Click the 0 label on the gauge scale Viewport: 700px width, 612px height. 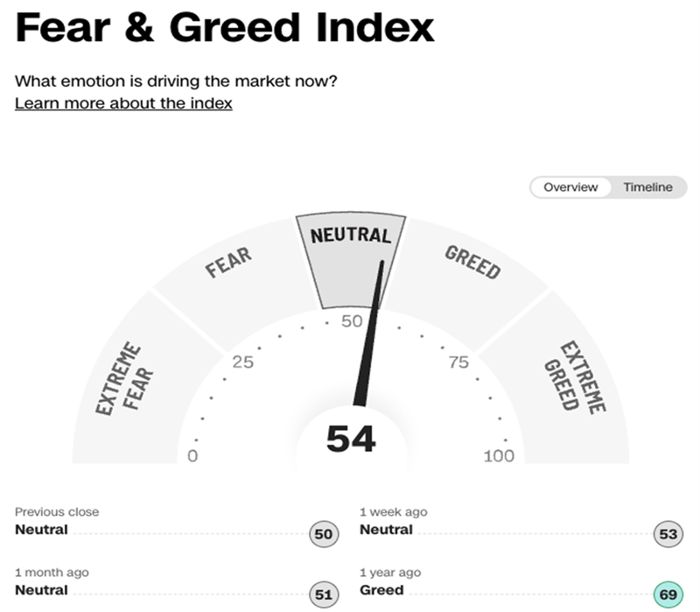pyautogui.click(x=192, y=456)
